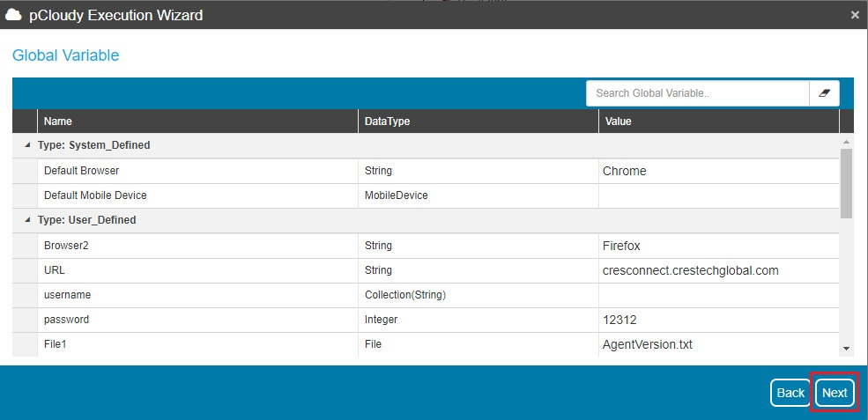
Task: Edit the cresconnect.crestechglobal.com value
Action: point(719,270)
